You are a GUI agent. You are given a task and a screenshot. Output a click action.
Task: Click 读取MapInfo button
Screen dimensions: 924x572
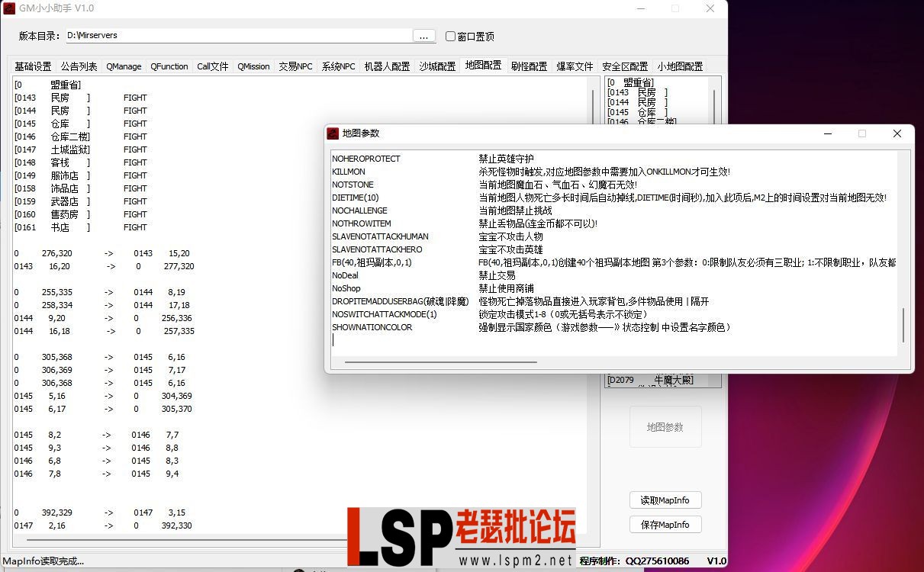tap(665, 500)
